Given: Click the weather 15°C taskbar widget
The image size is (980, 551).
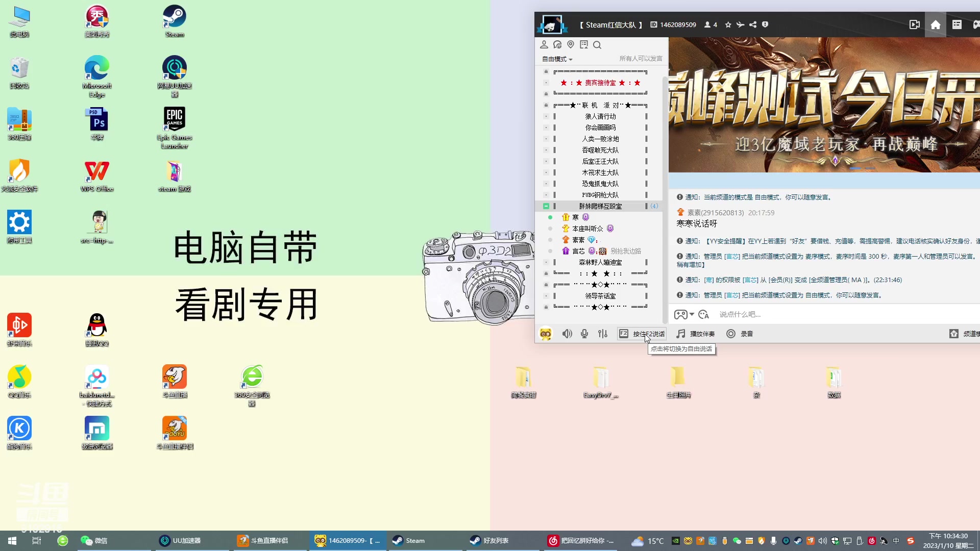Looking at the screenshot, I should tap(648, 541).
